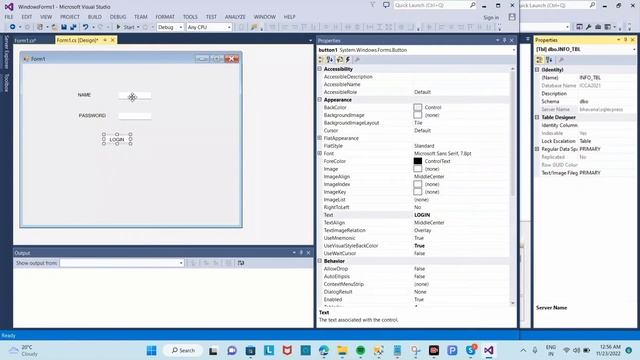Viewport: 640px width, 360px height.
Task: Click the NAME text box on the form
Action: tap(135, 96)
